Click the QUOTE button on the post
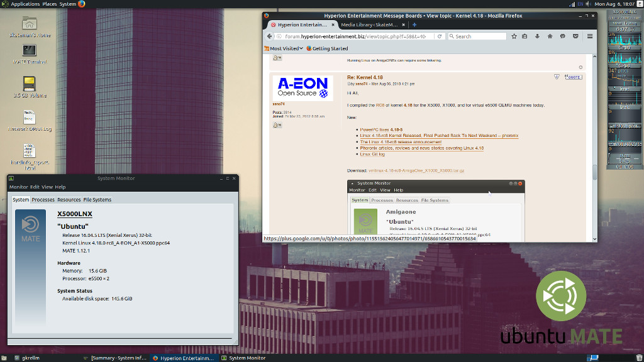 [x=573, y=77]
